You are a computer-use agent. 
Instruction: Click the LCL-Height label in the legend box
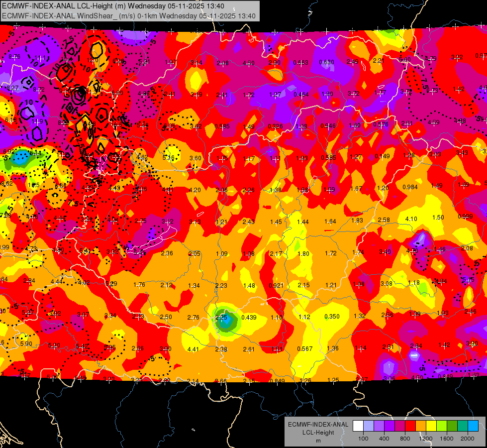(x=318, y=433)
